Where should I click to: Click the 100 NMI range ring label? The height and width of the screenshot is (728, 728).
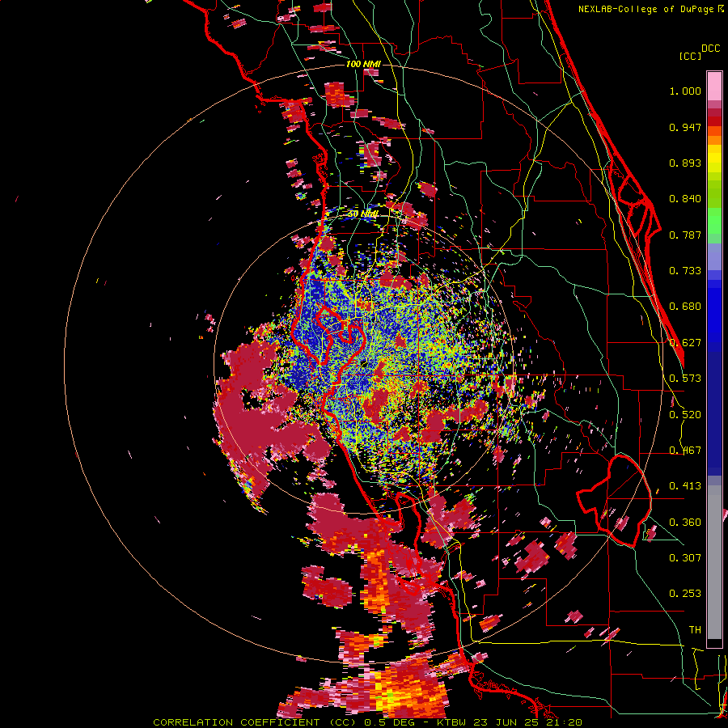(363, 64)
